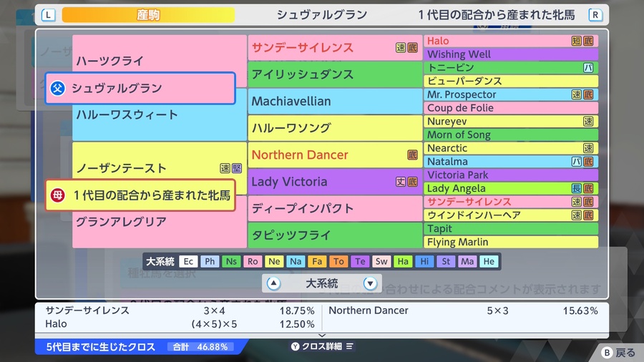Click the パ factor icon on トニービン
Viewport: 644px width, 362px height.
tap(588, 68)
